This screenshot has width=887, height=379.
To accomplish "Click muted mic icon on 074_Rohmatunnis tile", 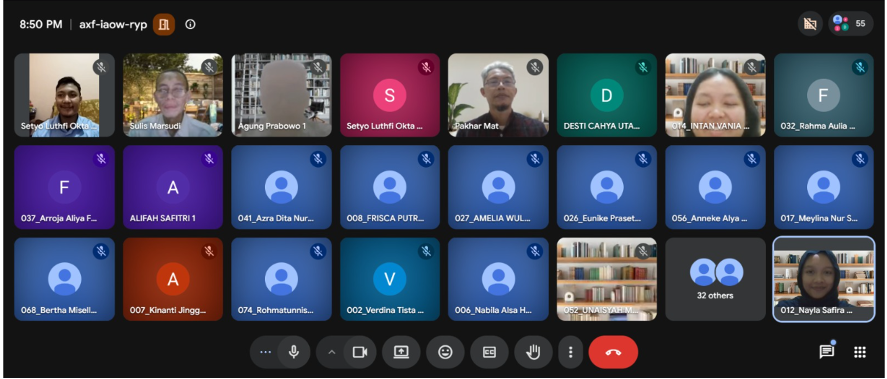I will (318, 251).
